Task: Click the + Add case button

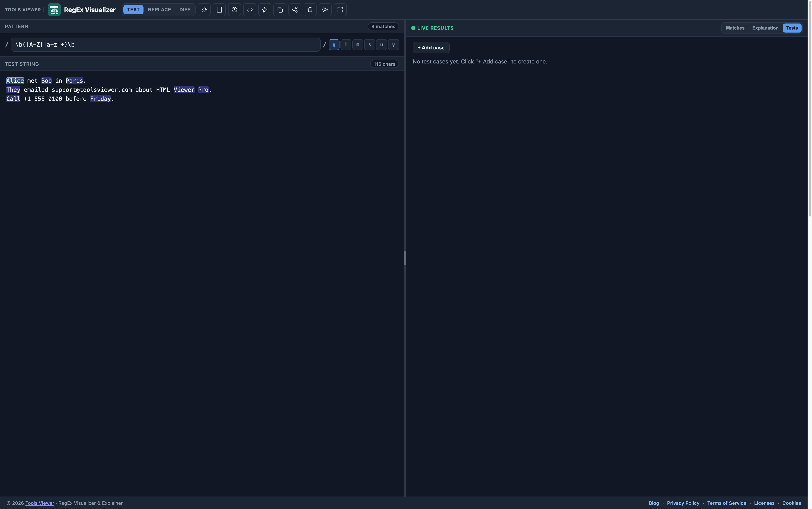Action: [x=431, y=48]
